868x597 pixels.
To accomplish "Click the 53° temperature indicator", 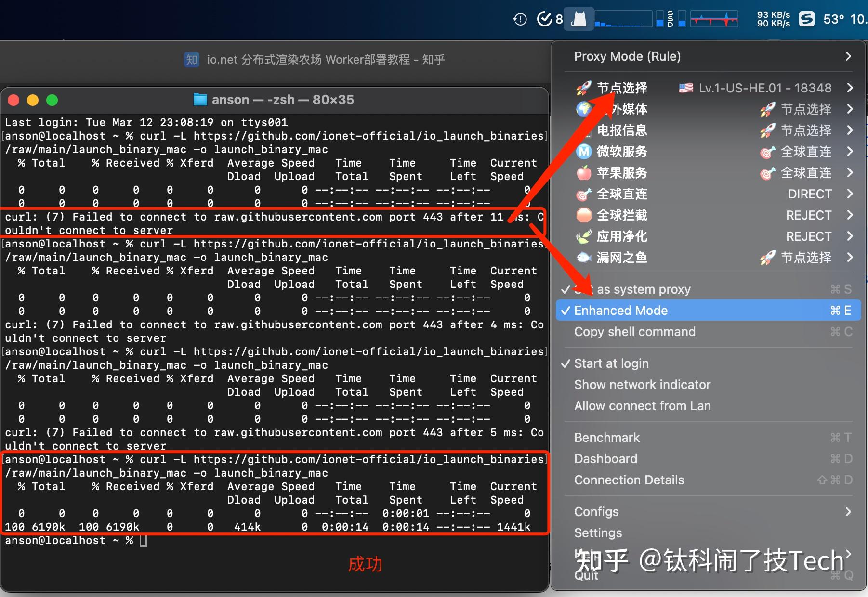I will 833,19.
